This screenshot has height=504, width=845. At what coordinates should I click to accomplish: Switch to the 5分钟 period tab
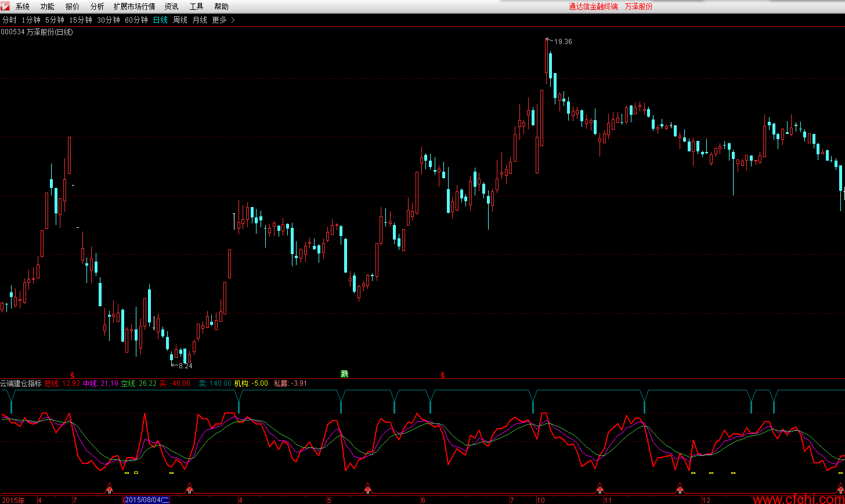(x=55, y=20)
